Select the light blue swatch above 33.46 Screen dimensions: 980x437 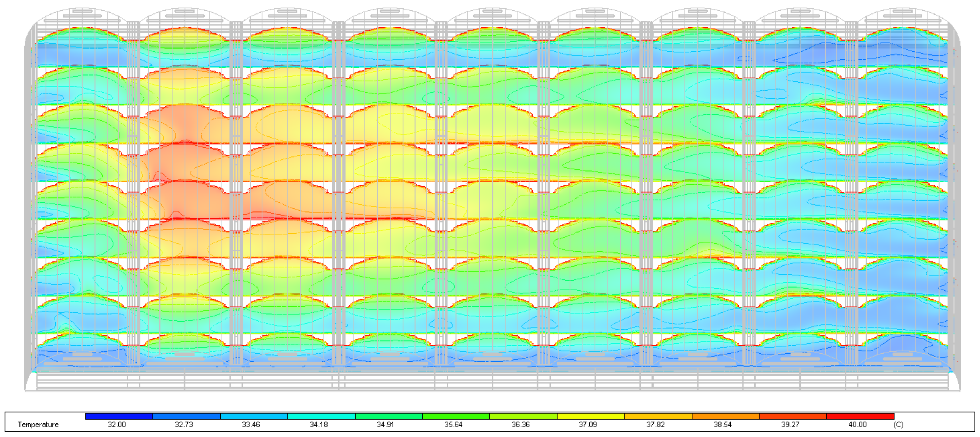pos(254,416)
